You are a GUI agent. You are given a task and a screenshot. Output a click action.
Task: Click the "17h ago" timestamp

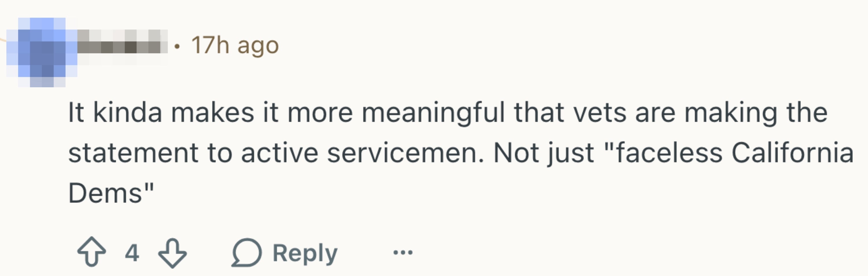coord(235,45)
